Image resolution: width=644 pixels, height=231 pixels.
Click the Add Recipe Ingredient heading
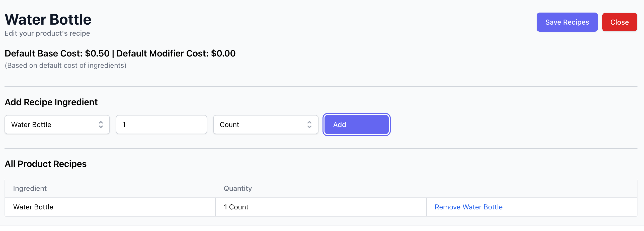[x=51, y=102]
